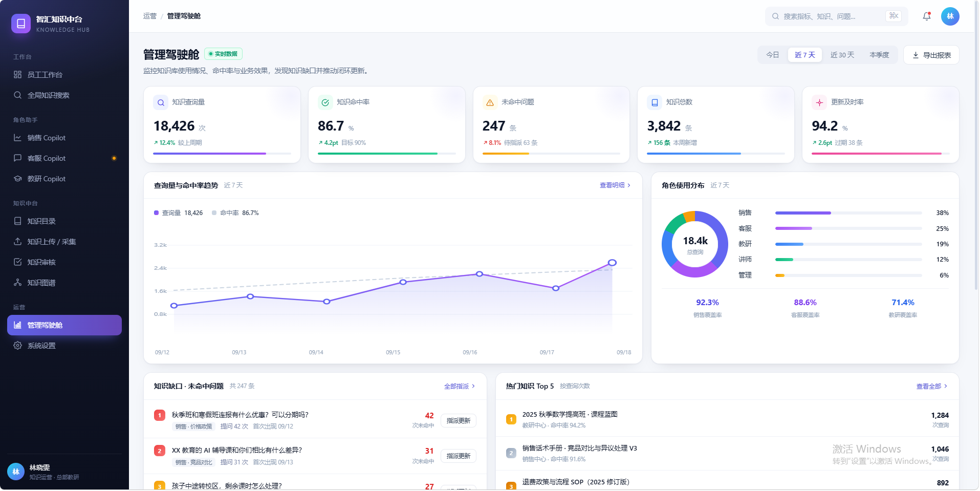This screenshot has width=980, height=491.
Task: Click the 系统设置 gear icon
Action: point(18,346)
